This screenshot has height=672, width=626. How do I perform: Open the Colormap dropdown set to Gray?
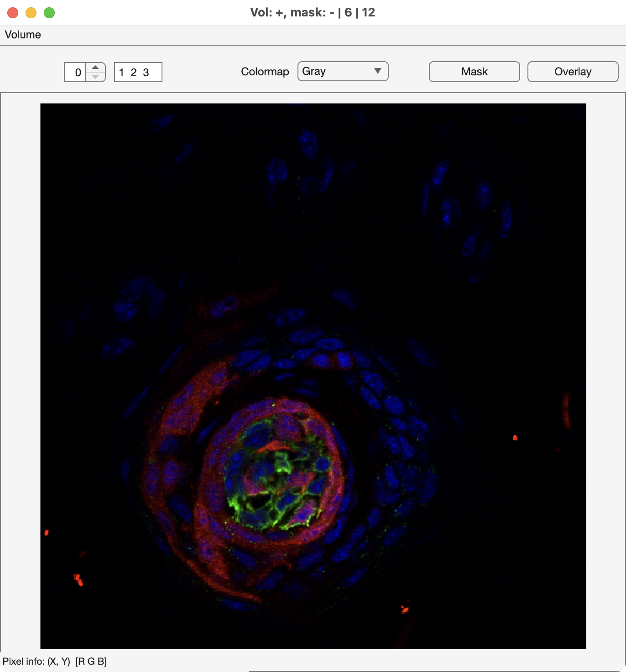point(343,71)
